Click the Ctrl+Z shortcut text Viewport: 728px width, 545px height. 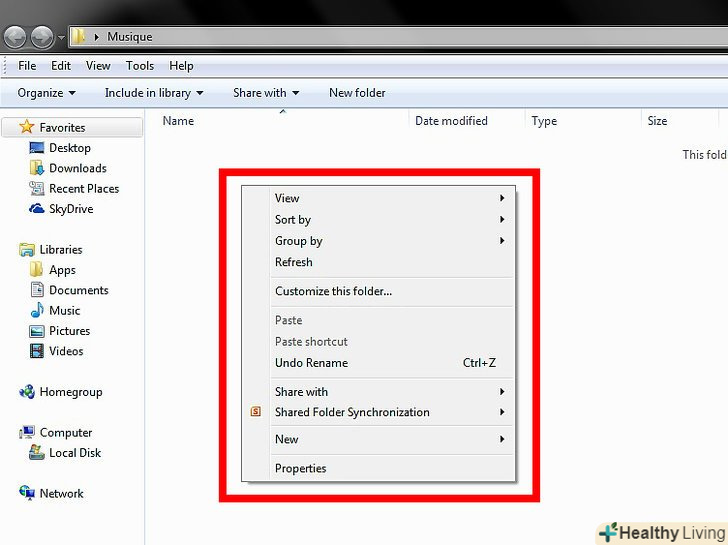click(x=479, y=363)
